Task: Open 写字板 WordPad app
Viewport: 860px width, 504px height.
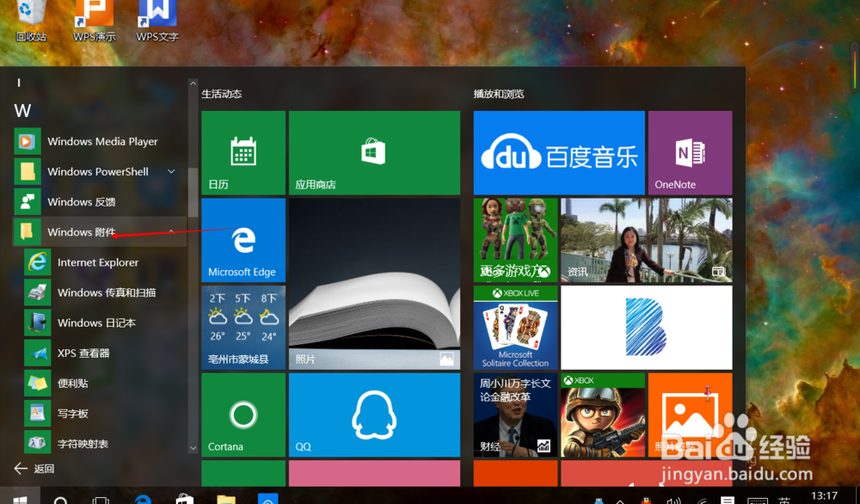Action: click(104, 413)
